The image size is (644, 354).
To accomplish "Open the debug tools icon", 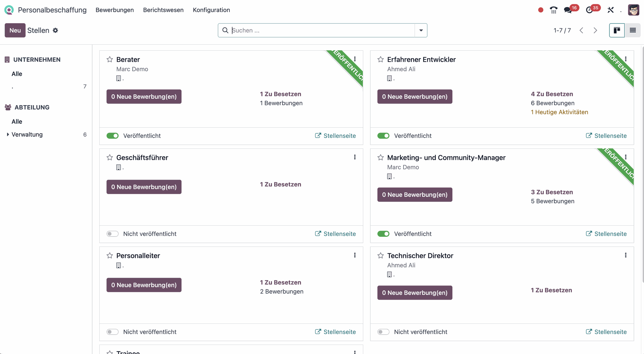I will [x=610, y=10].
